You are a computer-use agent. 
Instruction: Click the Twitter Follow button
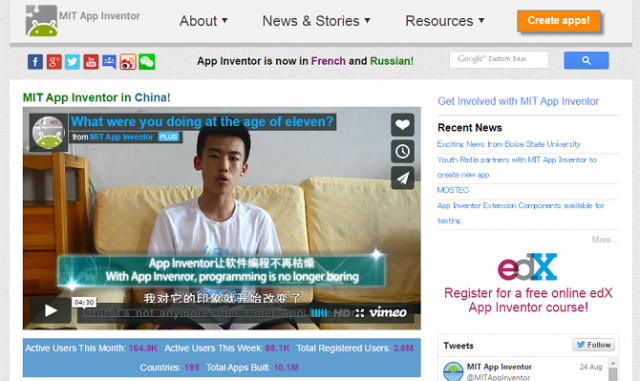click(x=593, y=345)
